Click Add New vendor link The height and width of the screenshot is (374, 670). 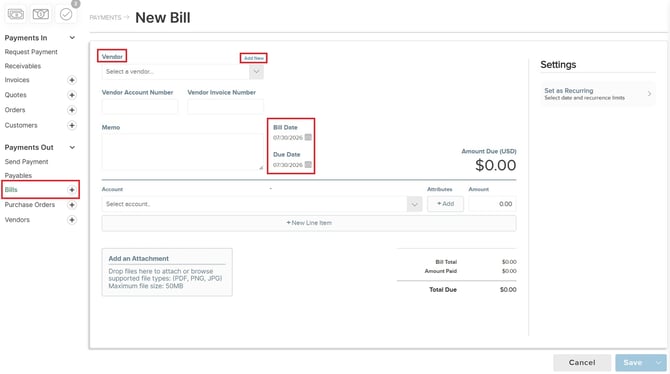click(x=254, y=58)
